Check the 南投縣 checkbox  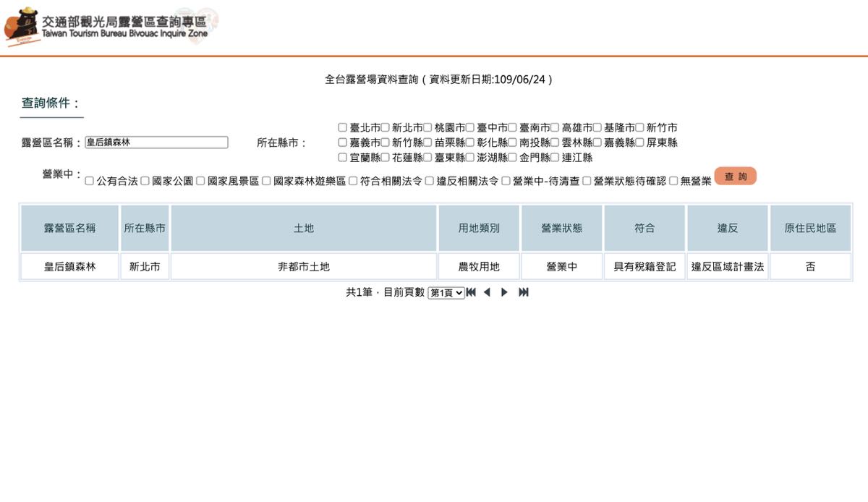coord(513,142)
